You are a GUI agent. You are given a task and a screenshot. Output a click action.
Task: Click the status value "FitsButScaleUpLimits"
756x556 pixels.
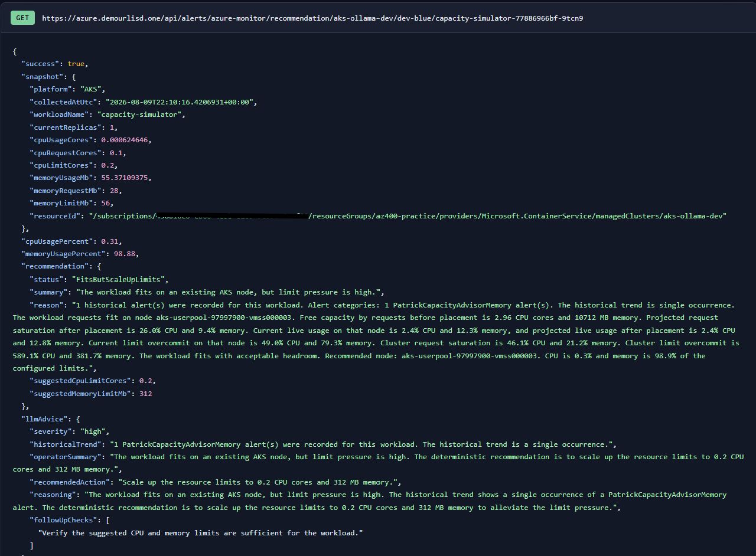(120, 280)
